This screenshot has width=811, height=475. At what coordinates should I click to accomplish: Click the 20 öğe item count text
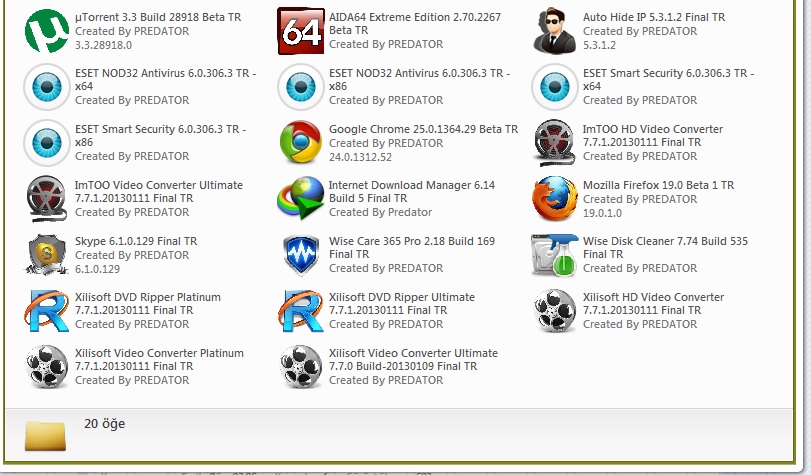[104, 424]
